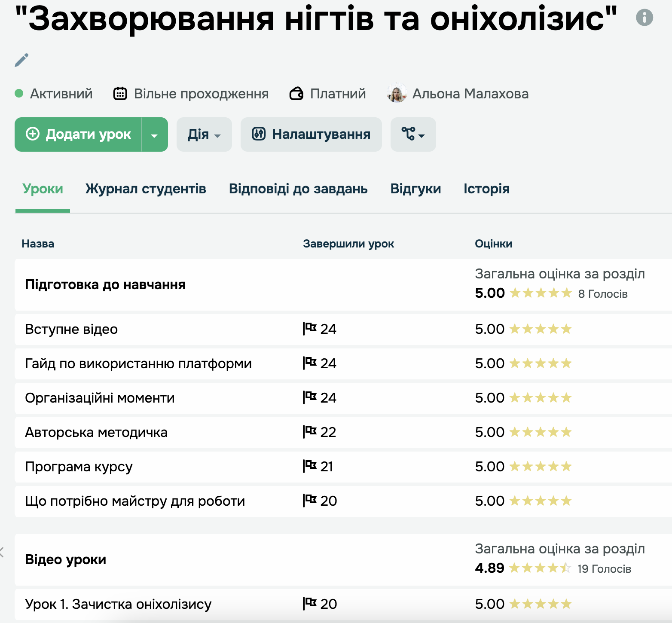Click star rating of Програма курсу lesson
Viewport: 672px width, 623px height.
click(540, 467)
